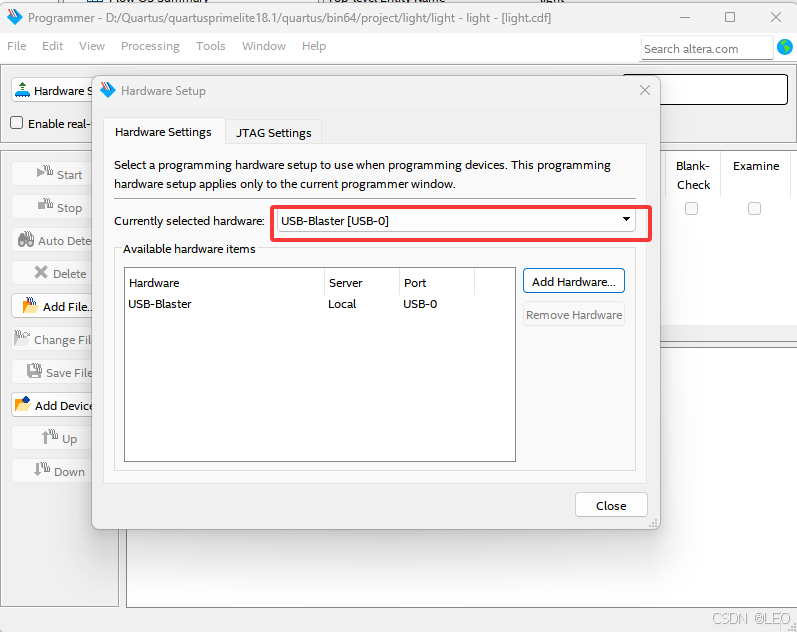Screen dimensions: 797x632
Task: Open the View menu
Action: coord(91,46)
